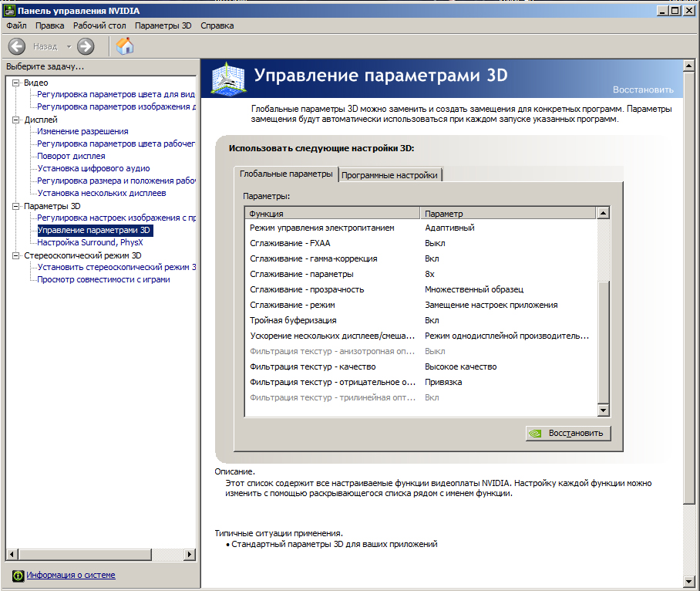Screen dimensions: 700x591
Task: Click task tree horizontal scroll right arrow
Action: pos(190,555)
